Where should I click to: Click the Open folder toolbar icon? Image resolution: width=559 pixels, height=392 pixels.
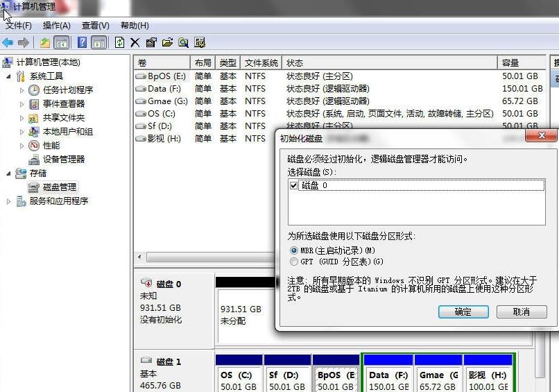tap(168, 43)
